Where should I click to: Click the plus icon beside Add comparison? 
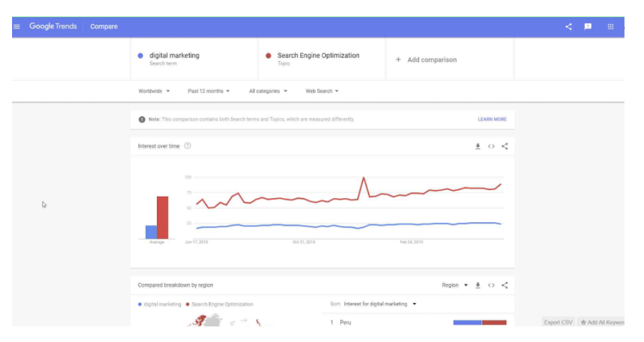(x=398, y=60)
